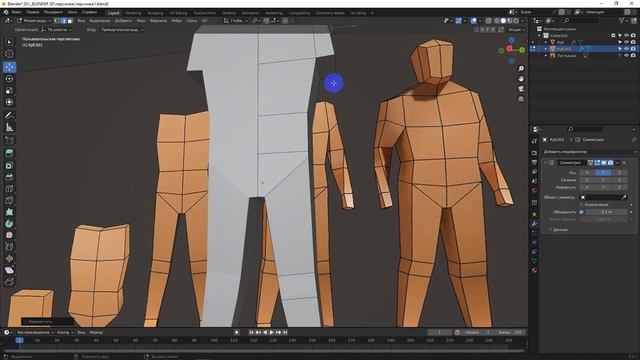Click the timeline horizontal scrollbar
Viewport: 640px width, 360px height.
(x=264, y=350)
